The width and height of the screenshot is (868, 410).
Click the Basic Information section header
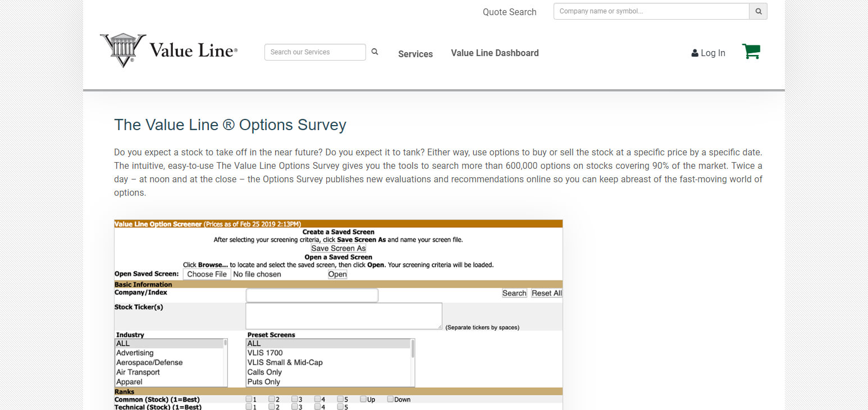pyautogui.click(x=338, y=284)
